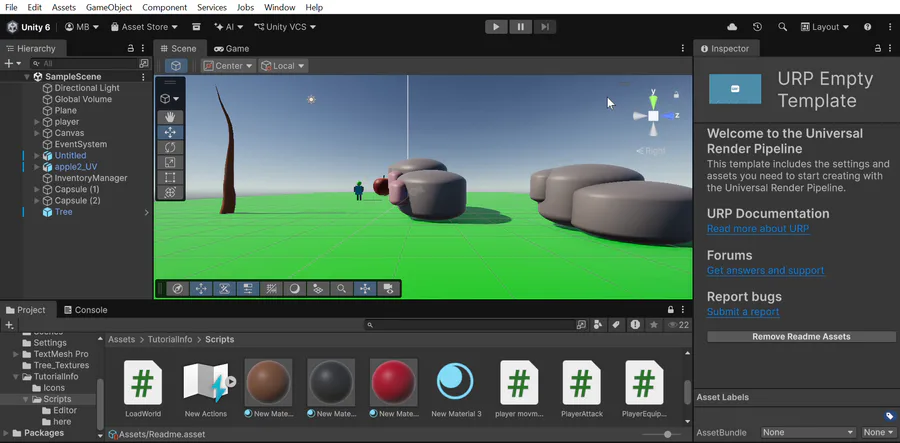Select the Scale tool
Image resolution: width=900 pixels, height=443 pixels.
[170, 162]
